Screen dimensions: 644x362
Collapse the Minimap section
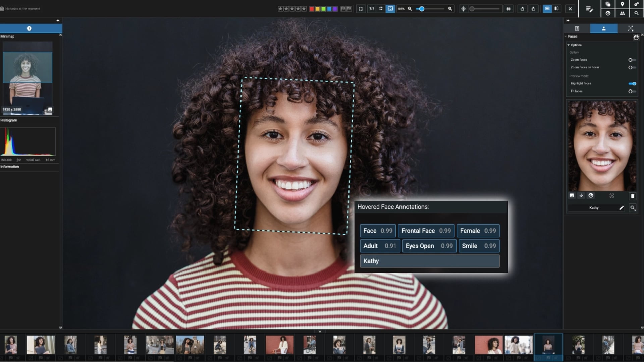[7, 36]
